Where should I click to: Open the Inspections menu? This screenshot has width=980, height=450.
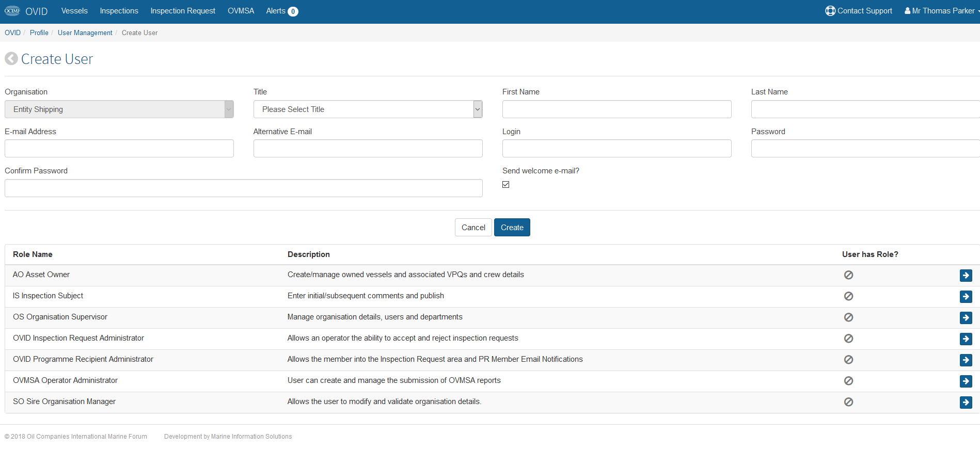119,11
